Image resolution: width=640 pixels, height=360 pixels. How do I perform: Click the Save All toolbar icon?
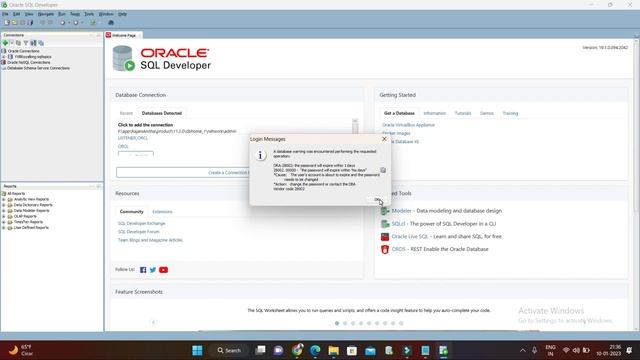[30, 23]
